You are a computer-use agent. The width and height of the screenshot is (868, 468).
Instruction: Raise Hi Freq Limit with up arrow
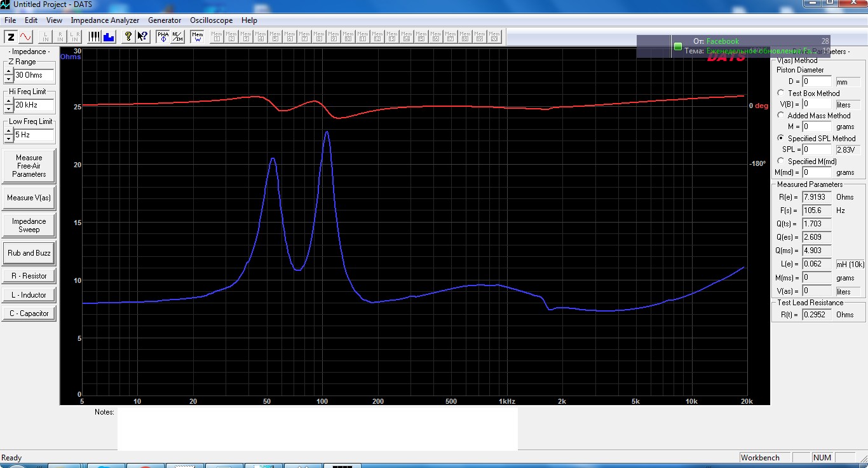[8, 102]
